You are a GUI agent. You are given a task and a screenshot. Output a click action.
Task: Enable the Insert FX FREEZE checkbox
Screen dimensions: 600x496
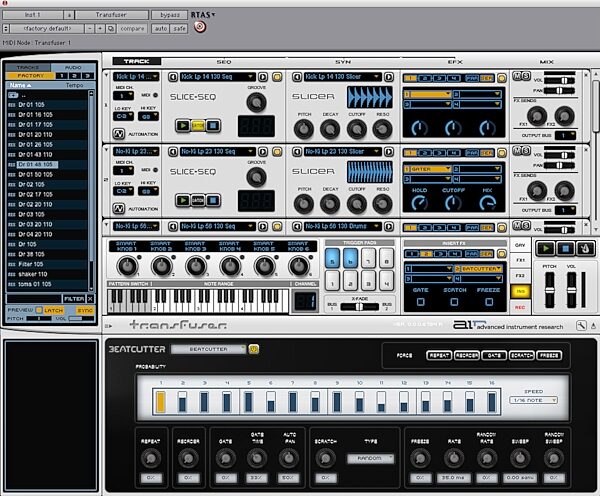pyautogui.click(x=489, y=302)
